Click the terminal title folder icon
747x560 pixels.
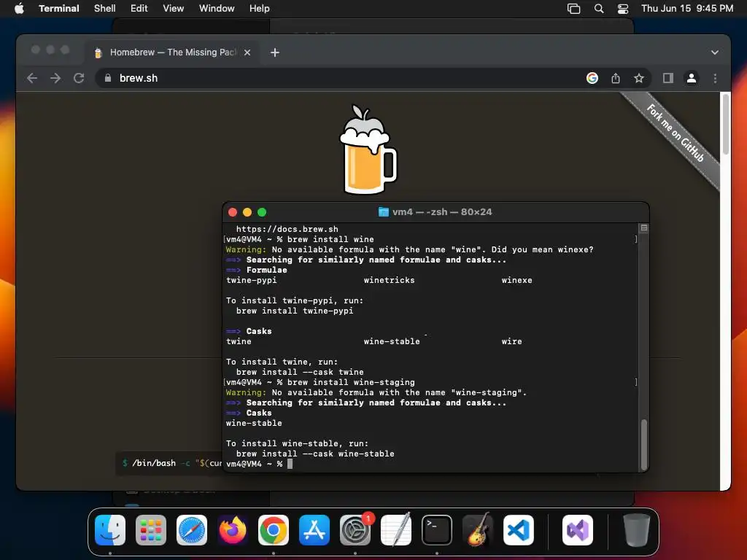(x=383, y=212)
